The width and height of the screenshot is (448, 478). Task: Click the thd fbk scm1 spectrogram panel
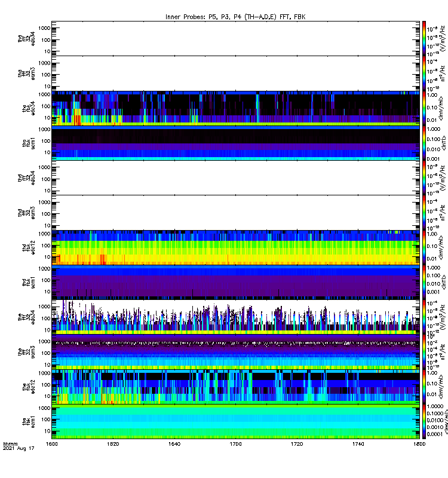[x=235, y=282]
